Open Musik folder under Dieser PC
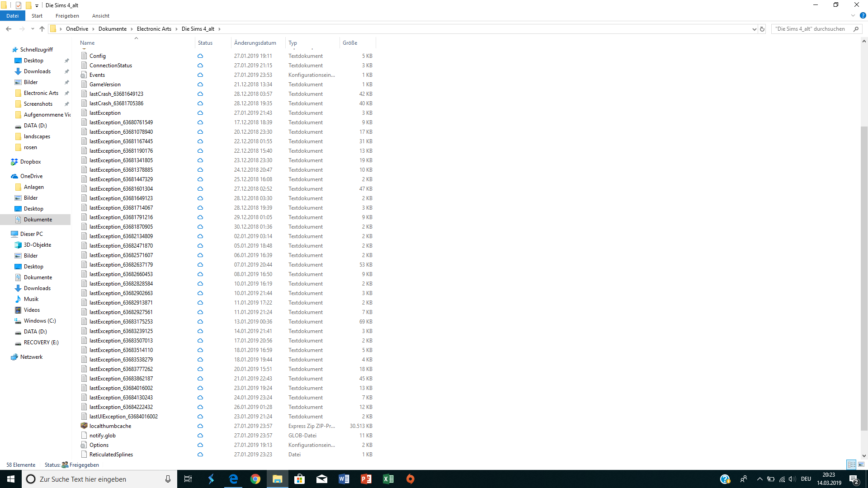Screen dimensions: 868x488 [x=31, y=299]
